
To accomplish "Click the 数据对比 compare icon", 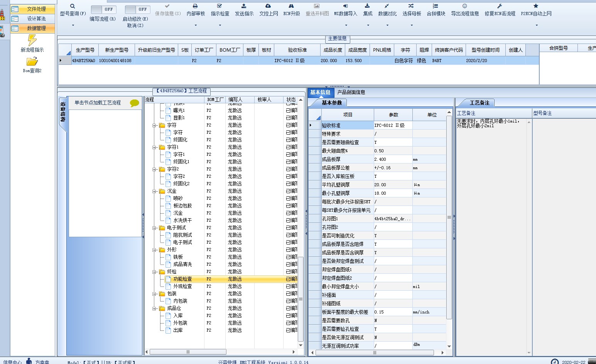I will [x=387, y=6].
